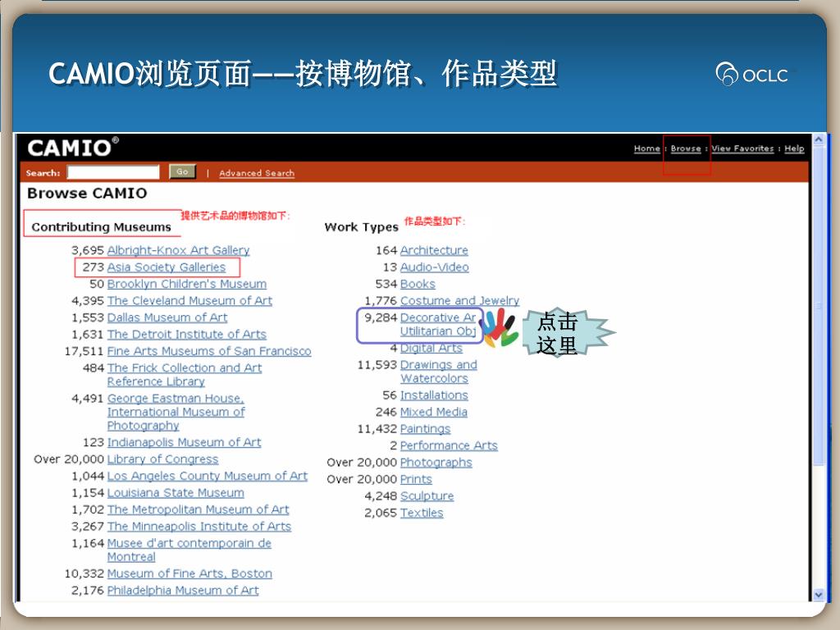
Task: Select the '17,511' count text
Action: pyautogui.click(x=84, y=351)
